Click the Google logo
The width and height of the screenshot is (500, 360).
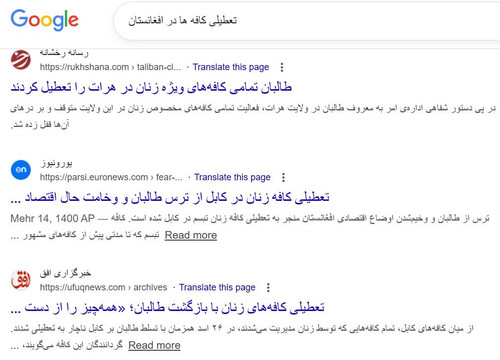[45, 20]
